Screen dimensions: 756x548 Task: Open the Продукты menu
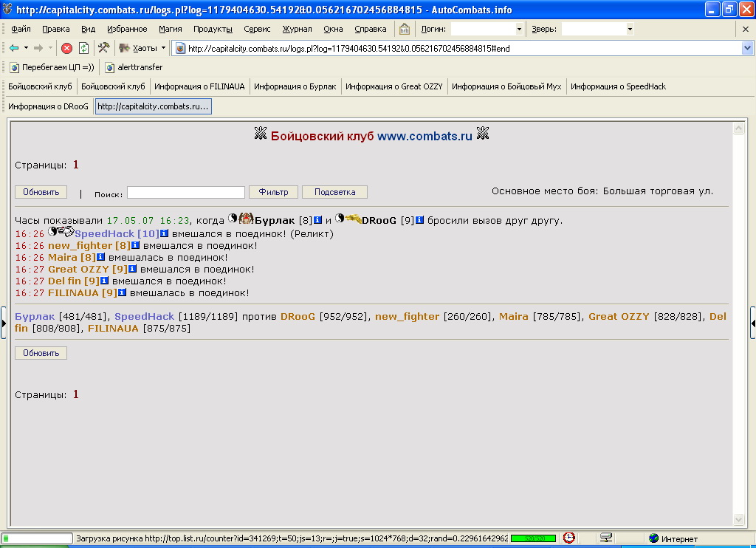tap(213, 29)
